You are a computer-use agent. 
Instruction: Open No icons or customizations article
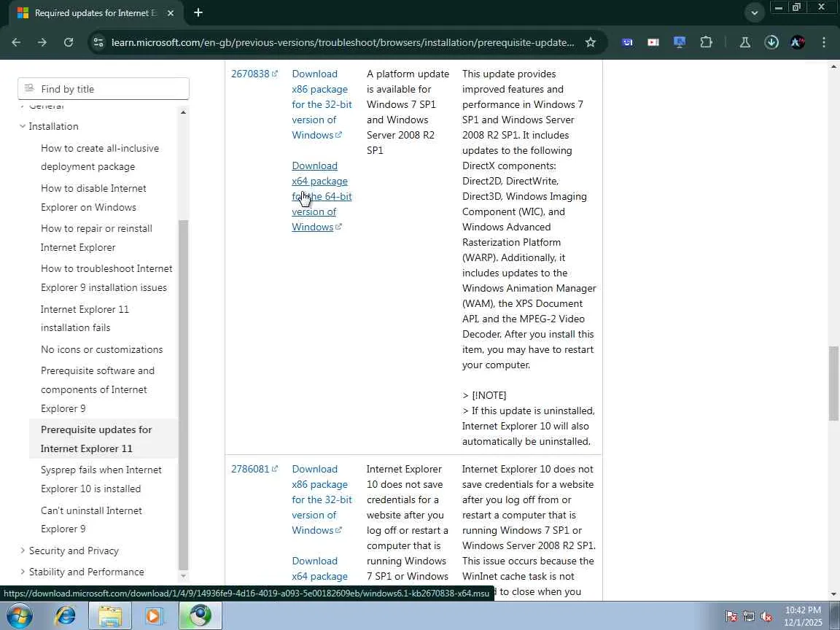[x=102, y=349]
